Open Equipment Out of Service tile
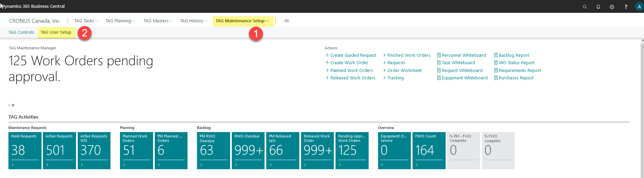The width and height of the screenshot is (644, 178). tap(394, 150)
